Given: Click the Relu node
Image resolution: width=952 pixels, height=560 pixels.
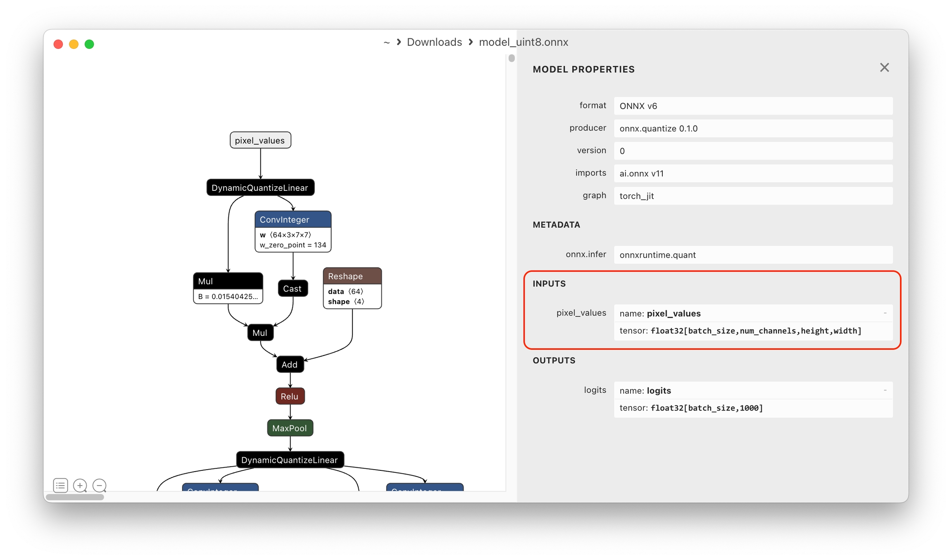Looking at the screenshot, I should (x=290, y=396).
